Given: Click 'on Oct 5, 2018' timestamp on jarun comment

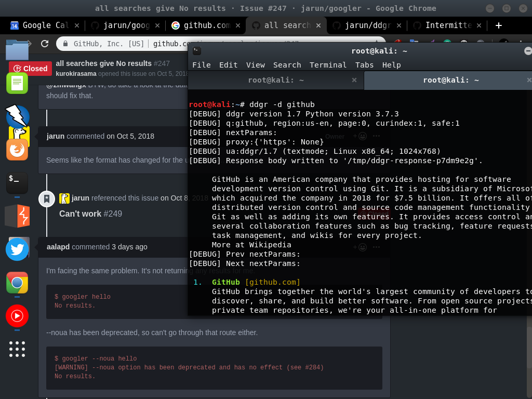Looking at the screenshot, I should pos(130,136).
